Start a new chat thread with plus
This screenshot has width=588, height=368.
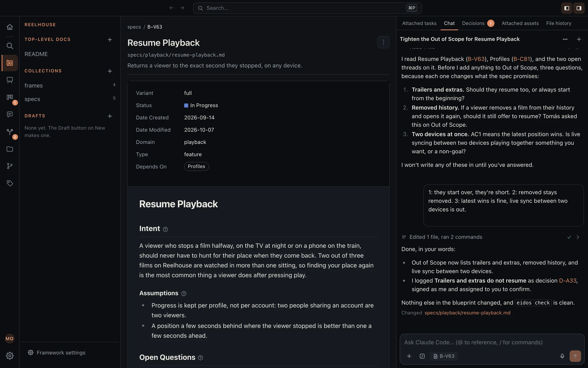(x=579, y=39)
